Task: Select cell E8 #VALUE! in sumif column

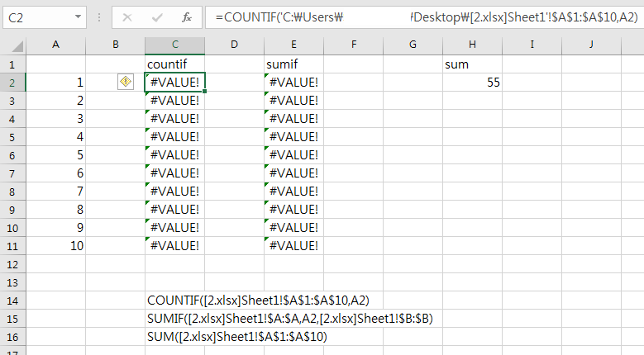Action: coord(293,192)
